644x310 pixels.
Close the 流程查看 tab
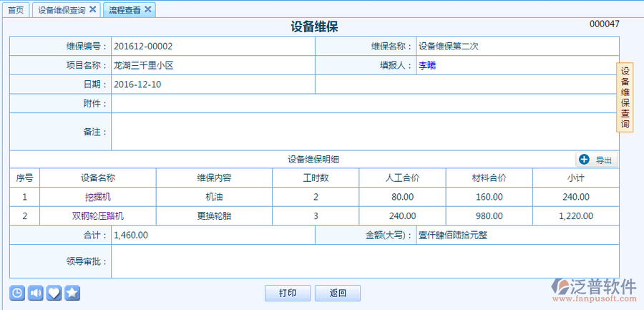tap(147, 9)
